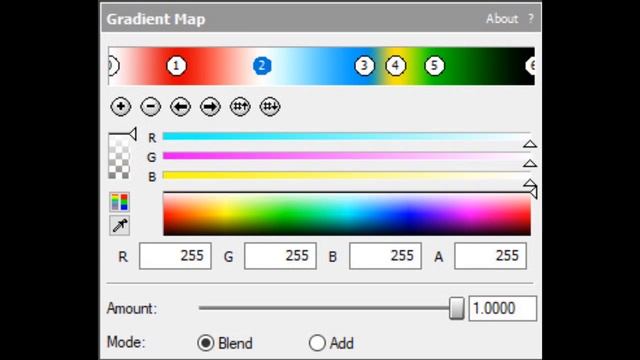Viewport: 640px width, 360px height.
Task: Activate the eyedropper color picker tool
Action: 120,225
